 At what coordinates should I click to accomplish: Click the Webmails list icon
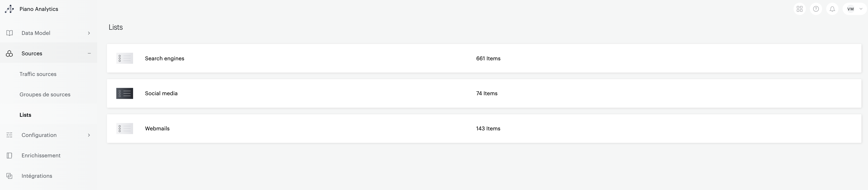click(125, 129)
